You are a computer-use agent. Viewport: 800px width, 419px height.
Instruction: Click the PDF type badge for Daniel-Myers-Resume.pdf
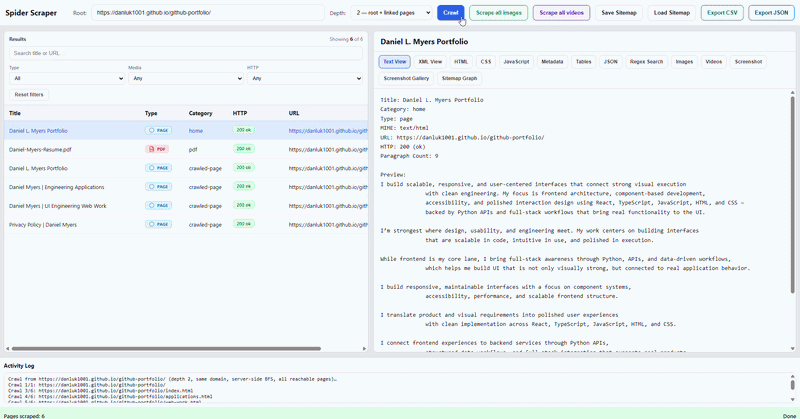157,149
